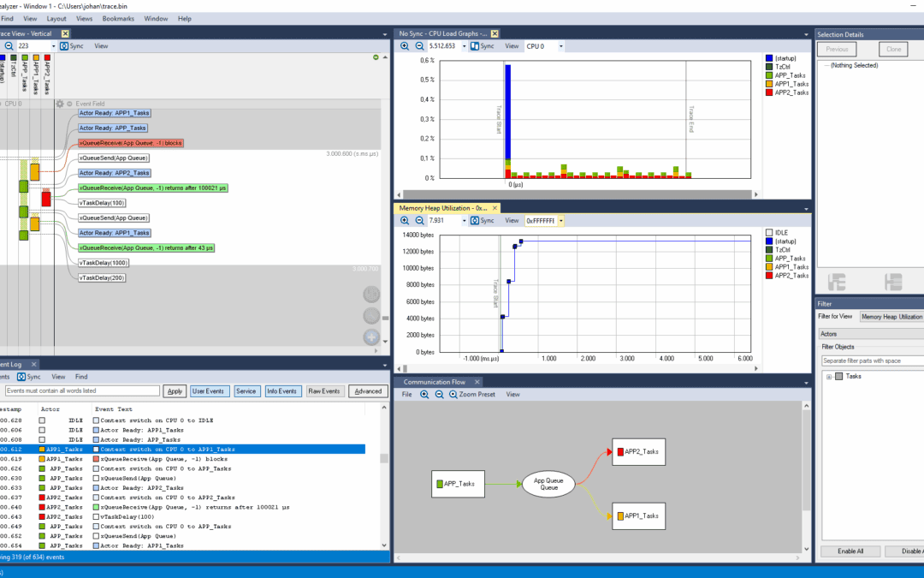Click the Apply button in Event Log
This screenshot has height=578, width=924.
175,391
